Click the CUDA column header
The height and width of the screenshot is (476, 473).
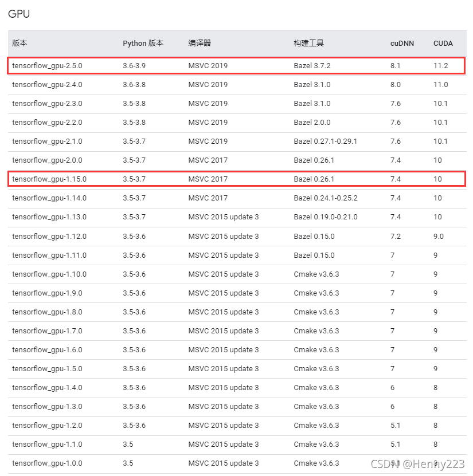pos(443,44)
